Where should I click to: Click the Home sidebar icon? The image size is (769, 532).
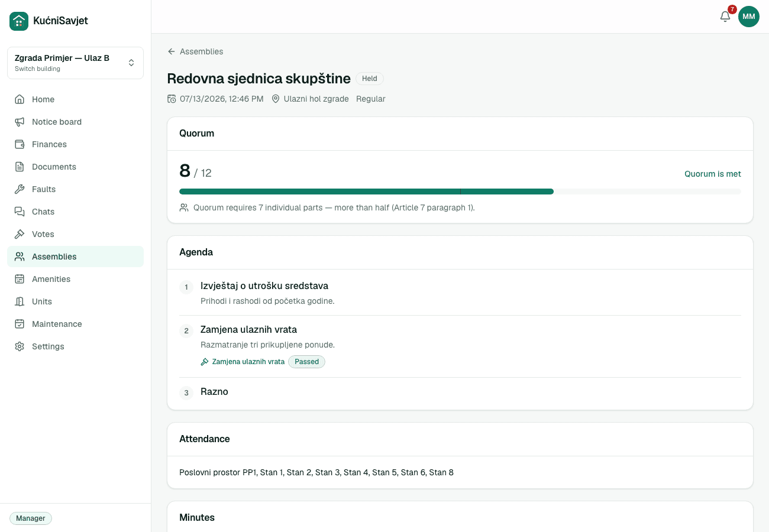coord(20,99)
